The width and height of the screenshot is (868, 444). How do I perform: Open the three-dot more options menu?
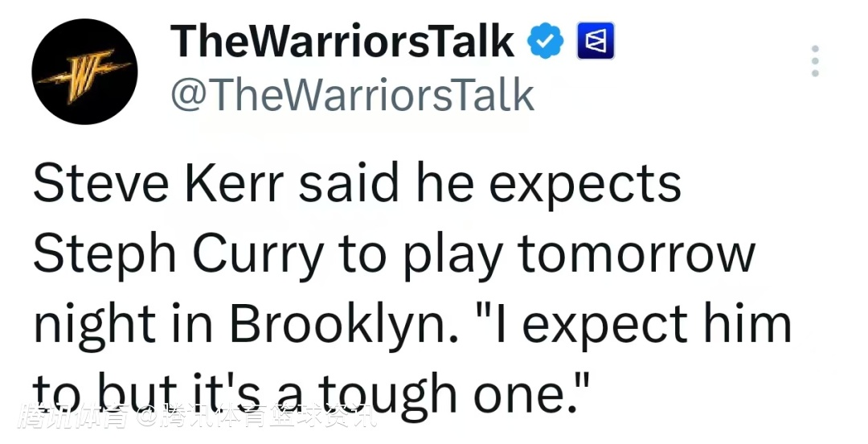click(815, 61)
